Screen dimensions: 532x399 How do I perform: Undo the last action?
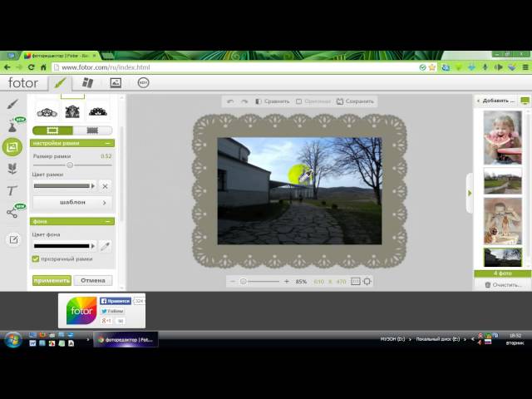(x=230, y=101)
